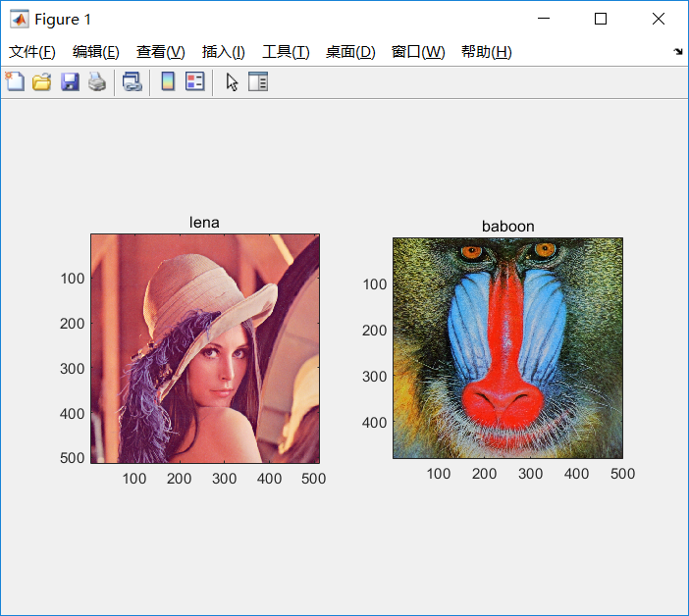Click the New Figure toolbar icon

coord(15,81)
